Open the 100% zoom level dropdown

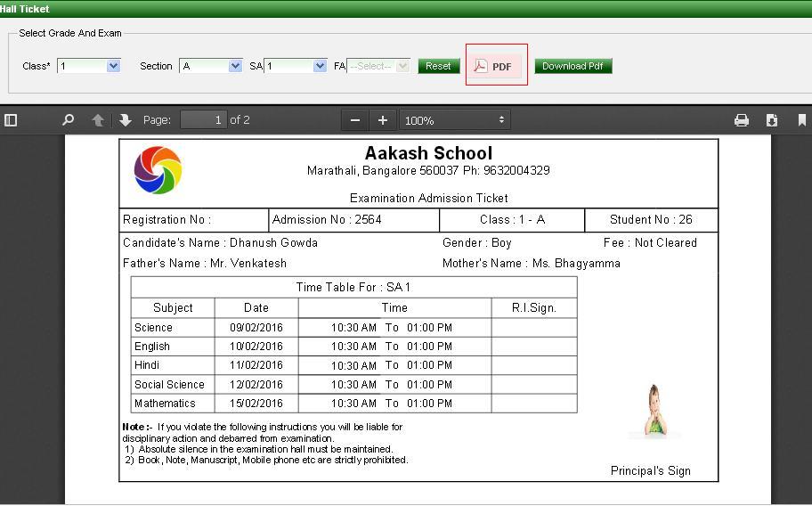[x=455, y=120]
